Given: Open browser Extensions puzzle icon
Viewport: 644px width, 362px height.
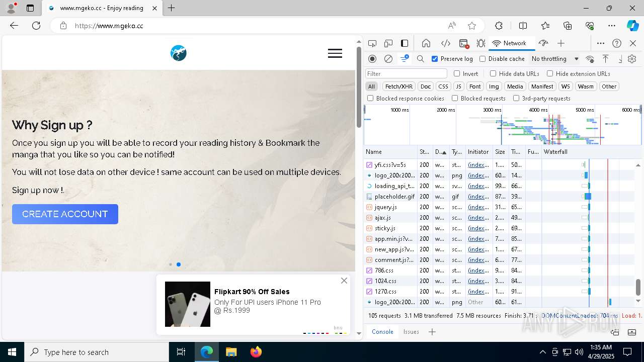Looking at the screenshot, I should (499, 26).
